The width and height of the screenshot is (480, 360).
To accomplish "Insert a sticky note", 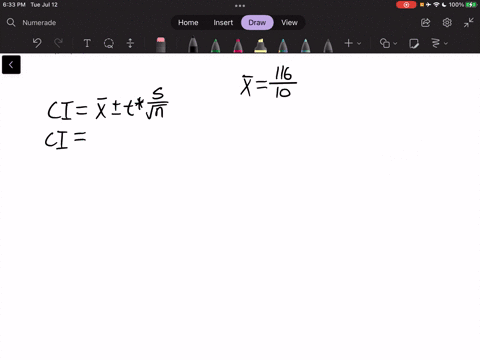I will (x=414, y=43).
